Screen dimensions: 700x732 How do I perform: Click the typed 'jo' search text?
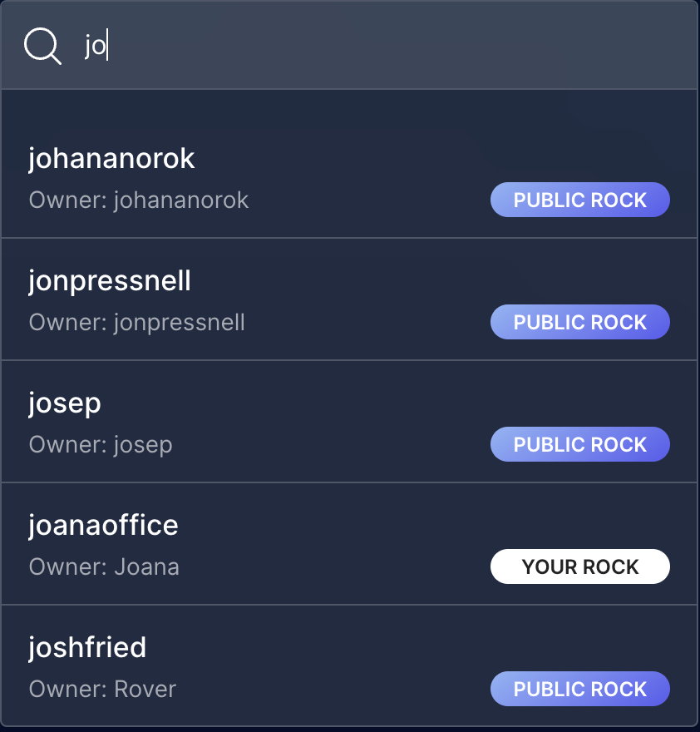pos(95,47)
